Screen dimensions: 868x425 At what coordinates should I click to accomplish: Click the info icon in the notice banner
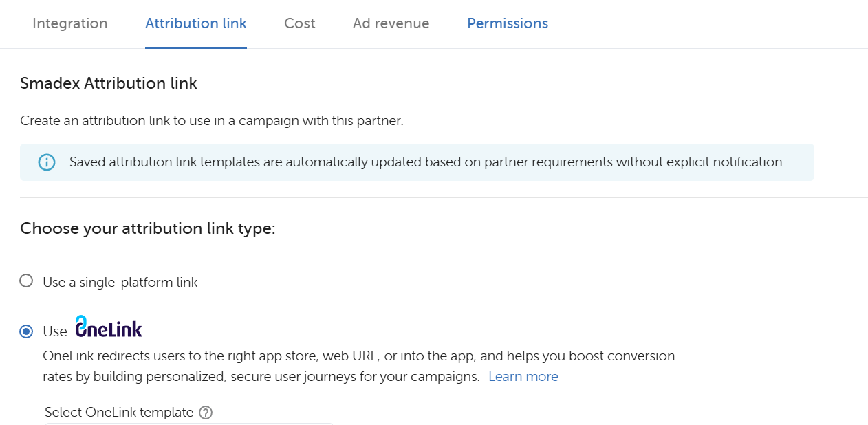(46, 162)
